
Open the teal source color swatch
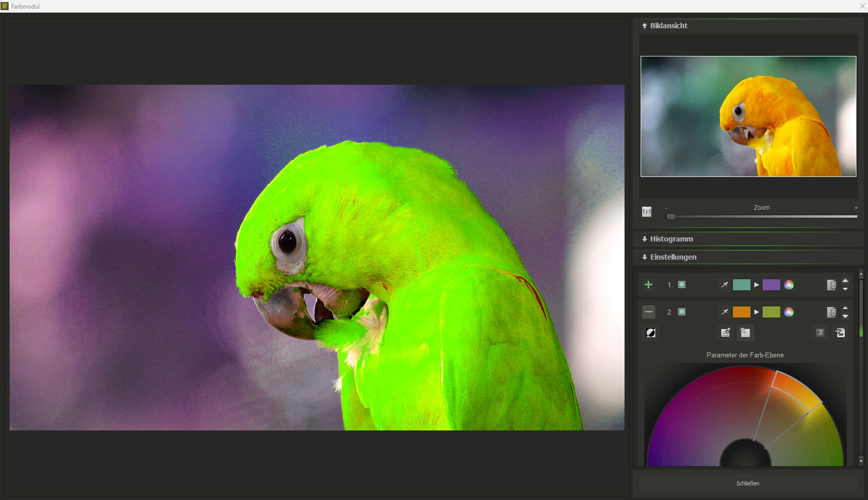pos(741,285)
